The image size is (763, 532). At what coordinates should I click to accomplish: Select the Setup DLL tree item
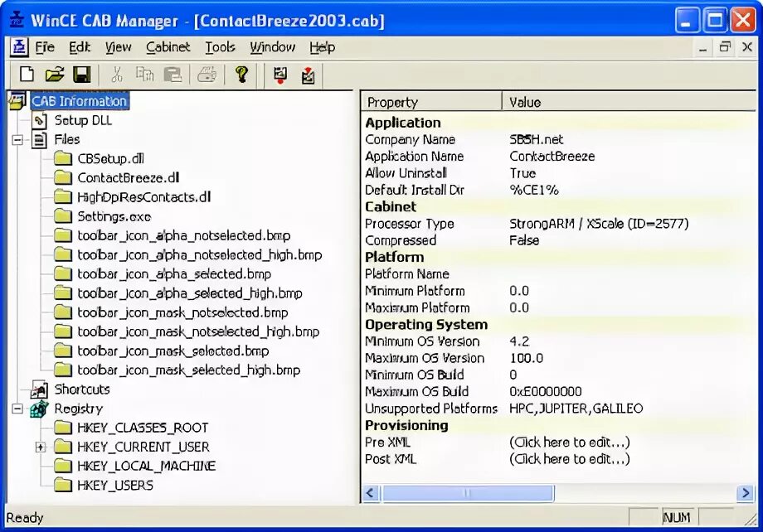(83, 120)
